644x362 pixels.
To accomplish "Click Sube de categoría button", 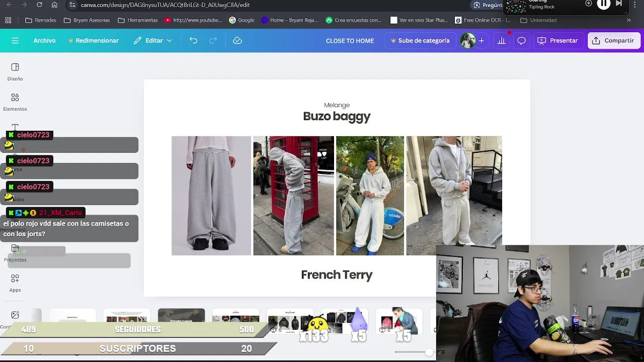I will click(x=420, y=41).
